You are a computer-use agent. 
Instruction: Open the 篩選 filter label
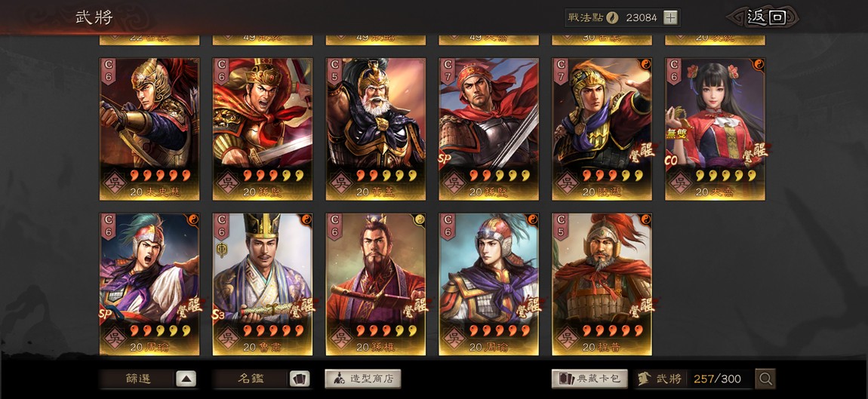[x=137, y=379]
